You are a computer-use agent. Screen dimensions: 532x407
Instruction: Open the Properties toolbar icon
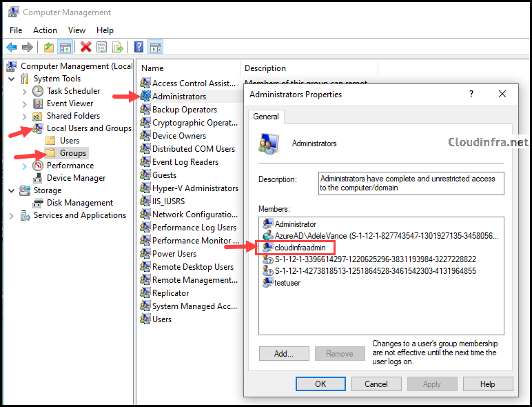coord(102,47)
